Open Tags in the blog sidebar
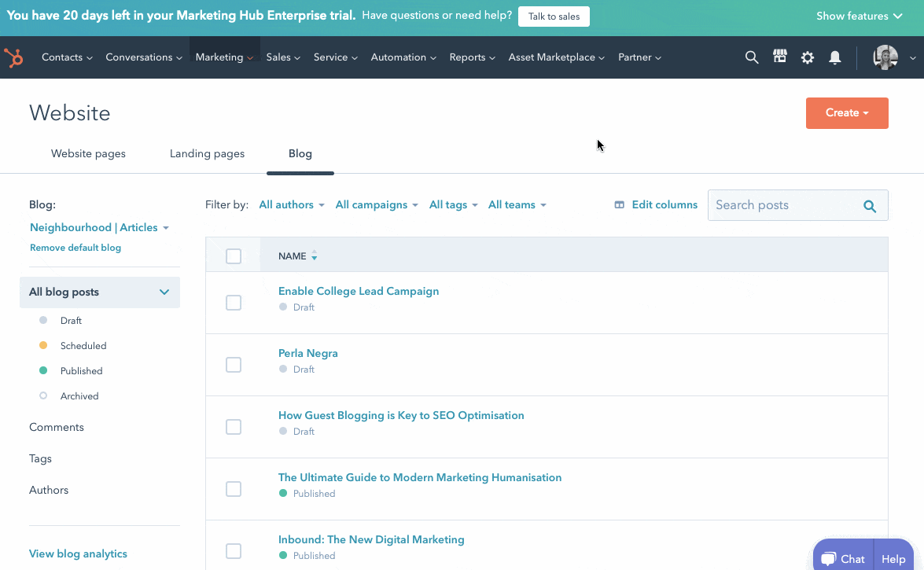Screen dimensions: 924x570 40,458
